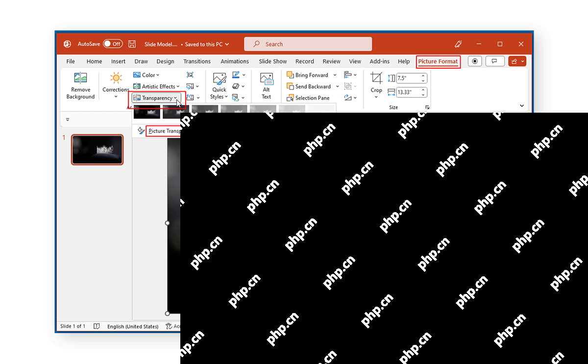
Task: Click the Reset Picture icon
Action: pyautogui.click(x=190, y=98)
